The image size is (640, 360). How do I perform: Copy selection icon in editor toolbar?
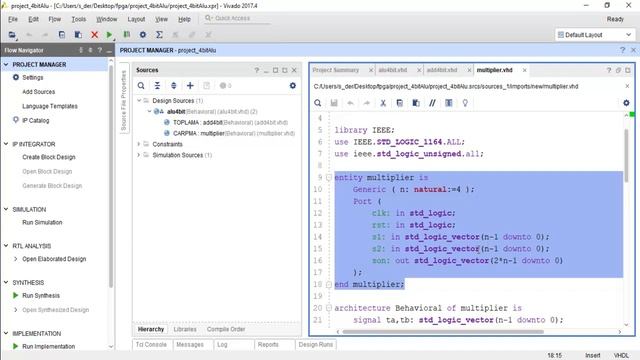(x=400, y=103)
